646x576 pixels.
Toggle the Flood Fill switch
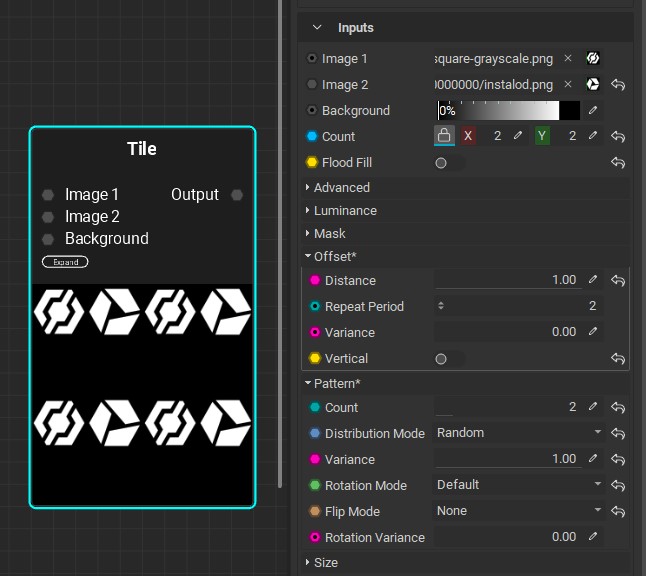tap(446, 163)
